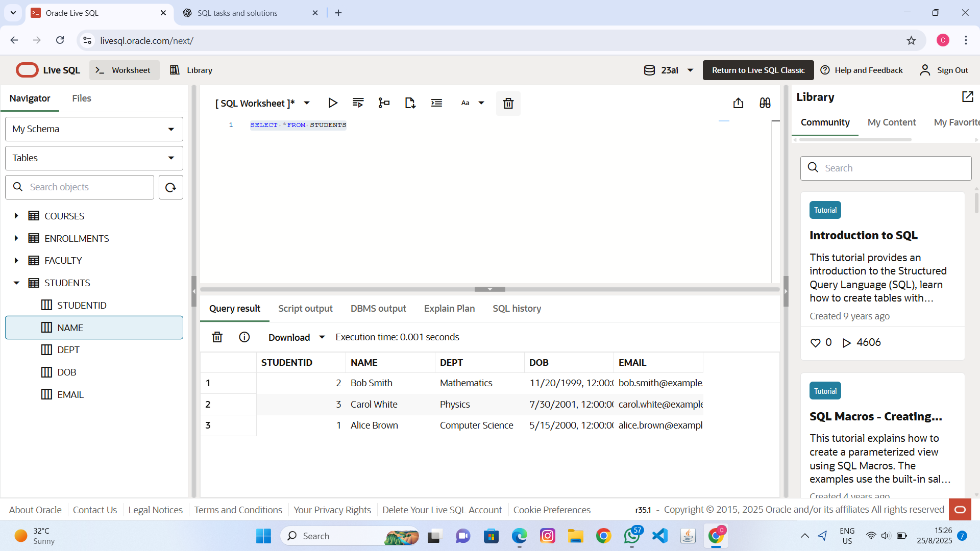Click the Explain Plan toolbar icon

[384, 103]
